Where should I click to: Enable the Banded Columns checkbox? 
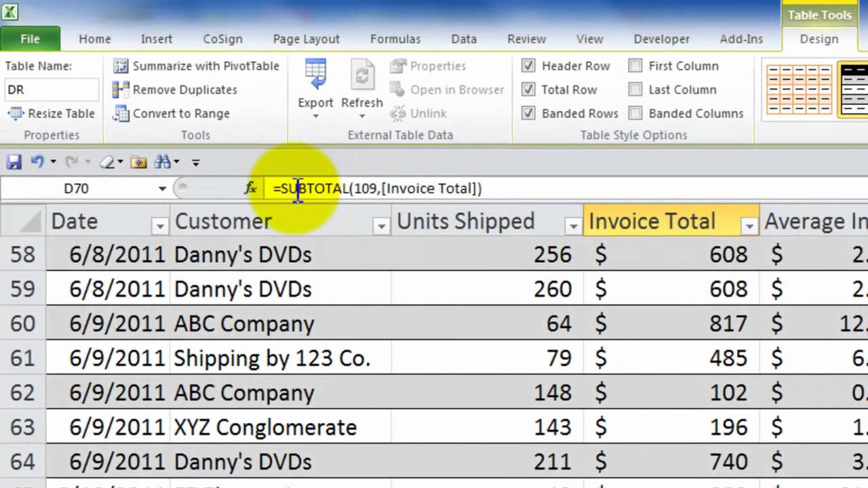click(635, 113)
